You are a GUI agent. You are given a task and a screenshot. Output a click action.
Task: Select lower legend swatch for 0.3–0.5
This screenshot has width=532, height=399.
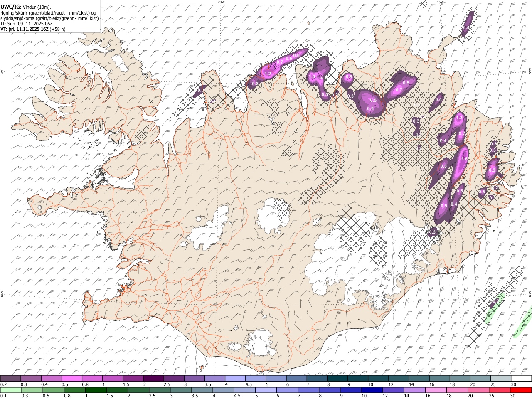32,390
